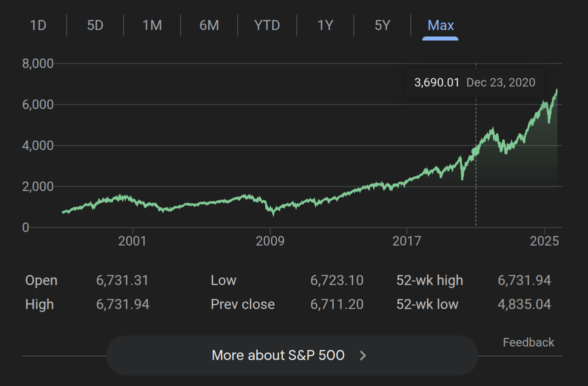
Task: Show the 1M chart view
Action: [x=152, y=25]
